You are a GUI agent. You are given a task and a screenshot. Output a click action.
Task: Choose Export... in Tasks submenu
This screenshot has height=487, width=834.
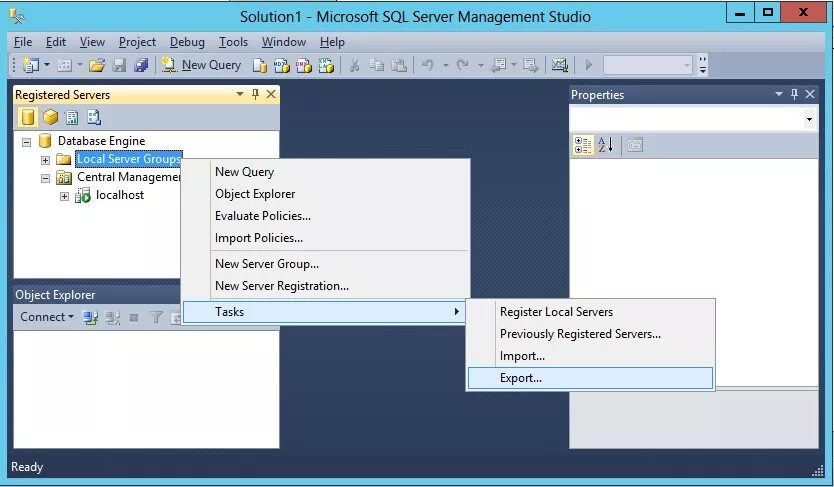click(x=590, y=378)
